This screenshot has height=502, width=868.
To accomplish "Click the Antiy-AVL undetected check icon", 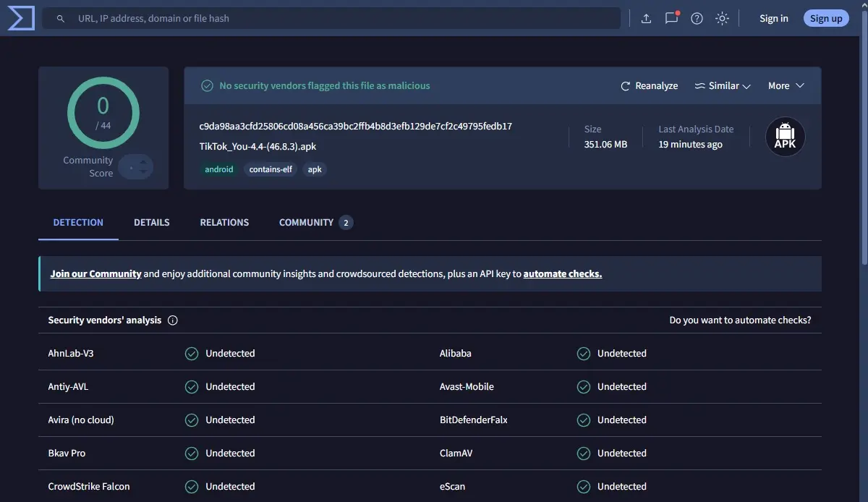I will click(192, 387).
